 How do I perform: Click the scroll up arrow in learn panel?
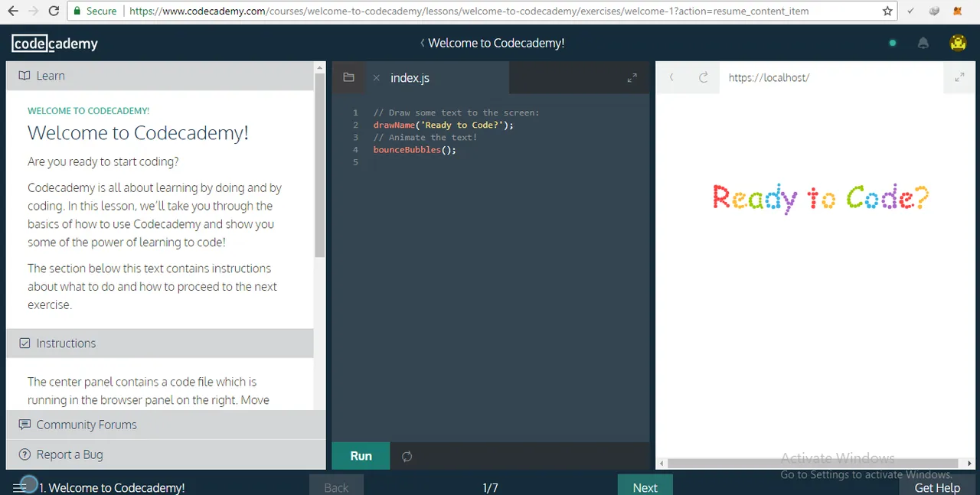click(320, 67)
